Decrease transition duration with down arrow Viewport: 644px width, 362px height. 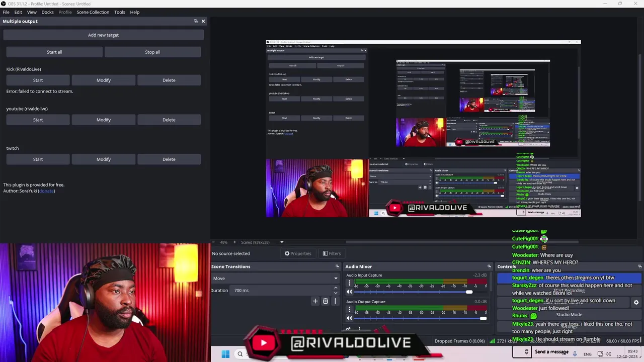click(x=336, y=293)
